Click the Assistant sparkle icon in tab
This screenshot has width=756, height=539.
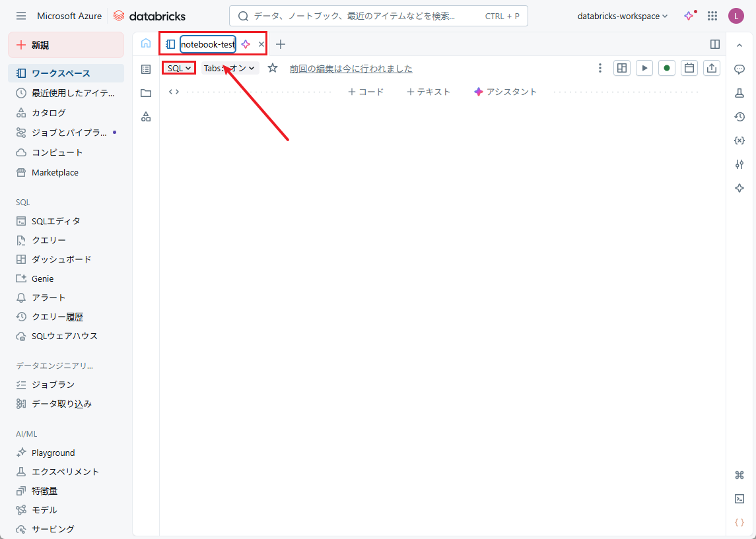246,44
